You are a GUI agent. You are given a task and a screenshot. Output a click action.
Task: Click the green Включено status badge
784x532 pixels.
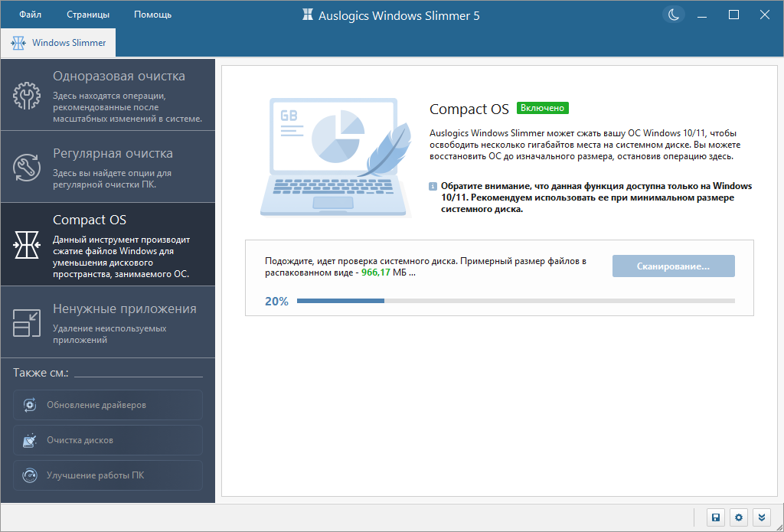pyautogui.click(x=543, y=108)
